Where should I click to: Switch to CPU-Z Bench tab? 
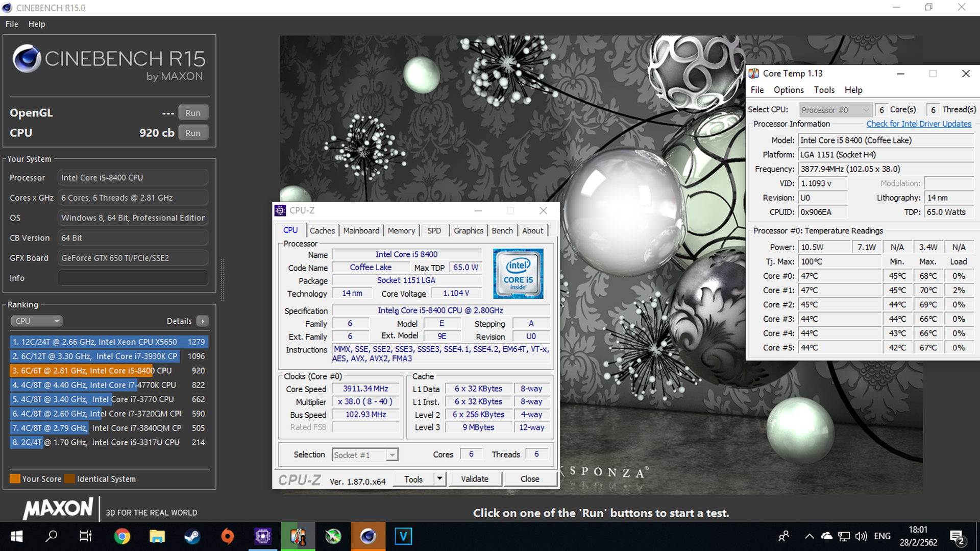click(x=502, y=231)
